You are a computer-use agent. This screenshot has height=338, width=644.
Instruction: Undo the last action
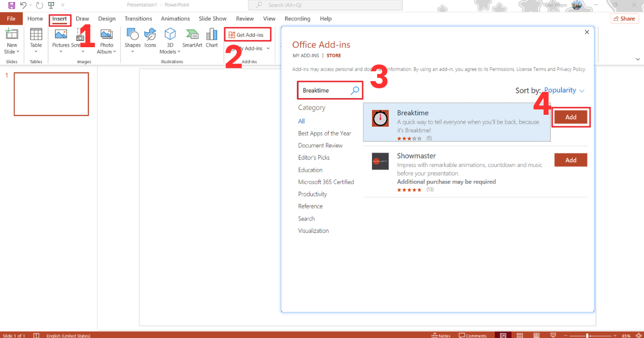click(23, 5)
